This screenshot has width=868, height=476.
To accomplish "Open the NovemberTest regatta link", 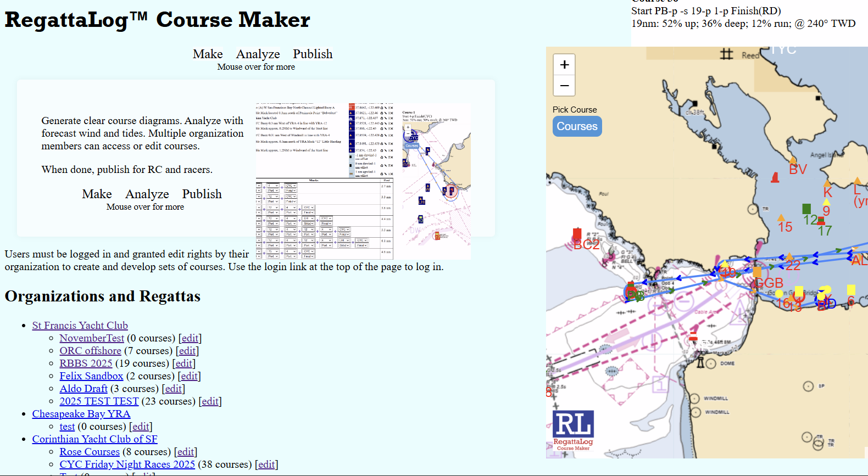I will [x=92, y=338].
